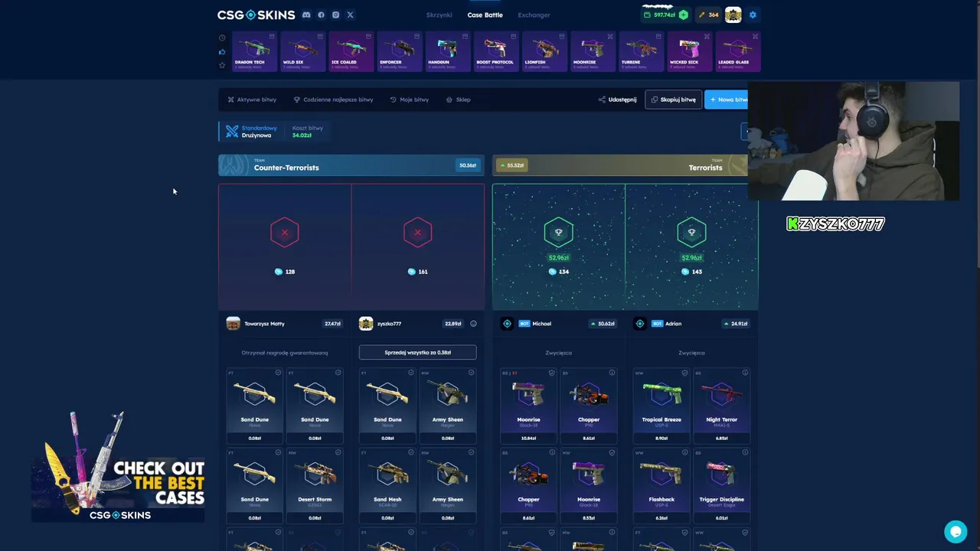Click the Skopiuj bitwę button
Image resolution: width=980 pixels, height=551 pixels.
pos(673,99)
